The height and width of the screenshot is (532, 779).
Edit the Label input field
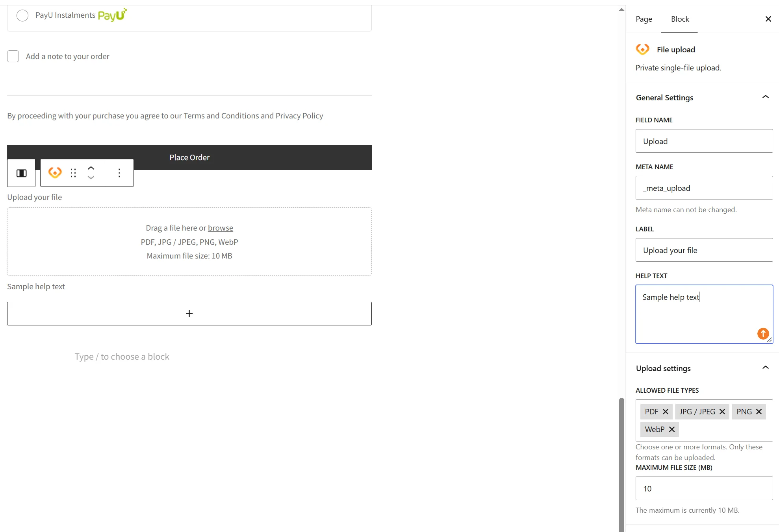(704, 250)
